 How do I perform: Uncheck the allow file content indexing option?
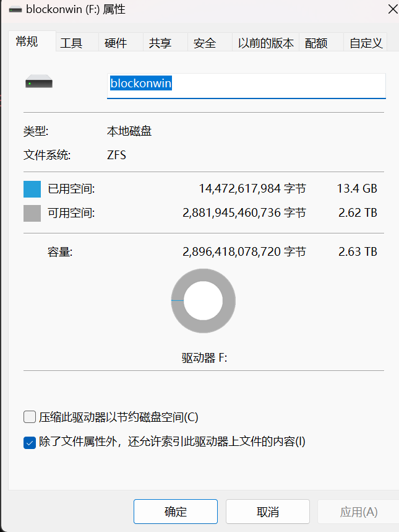[29, 442]
